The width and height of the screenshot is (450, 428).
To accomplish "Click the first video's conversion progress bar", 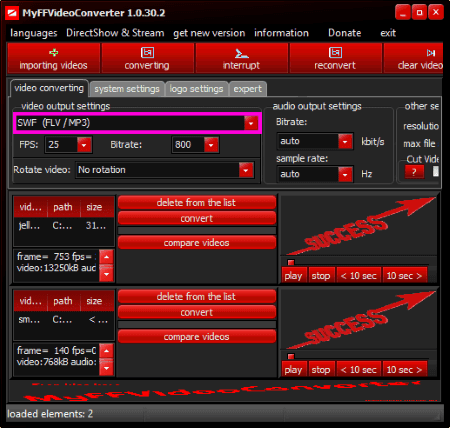I will click(x=197, y=230).
